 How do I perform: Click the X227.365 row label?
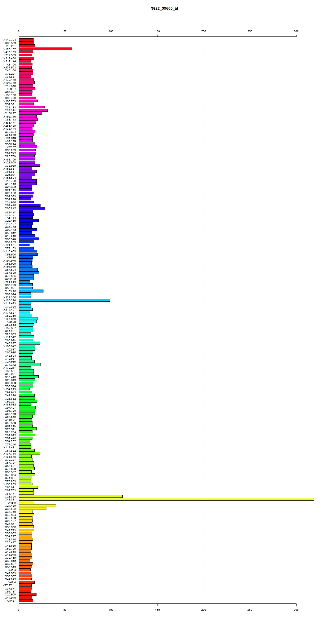tap(10, 297)
